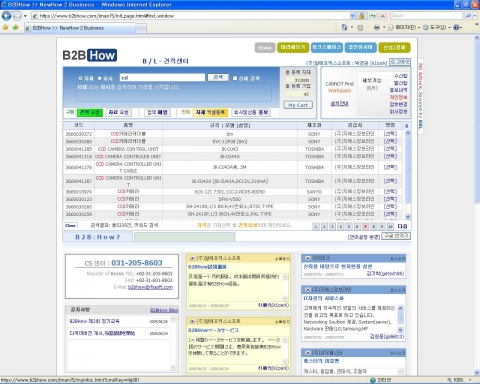Click the zoom 100% magnifier in the status bar
The width and height of the screenshot is (480, 384).
point(450,380)
